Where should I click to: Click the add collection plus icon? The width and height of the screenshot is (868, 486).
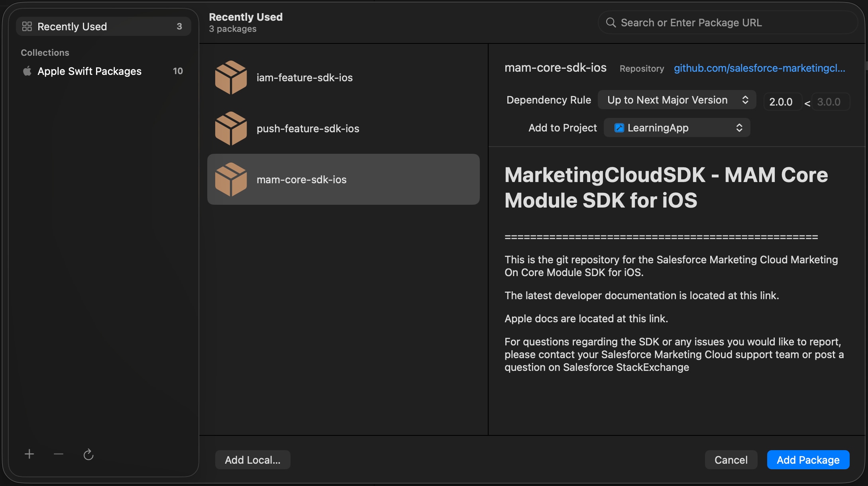29,454
